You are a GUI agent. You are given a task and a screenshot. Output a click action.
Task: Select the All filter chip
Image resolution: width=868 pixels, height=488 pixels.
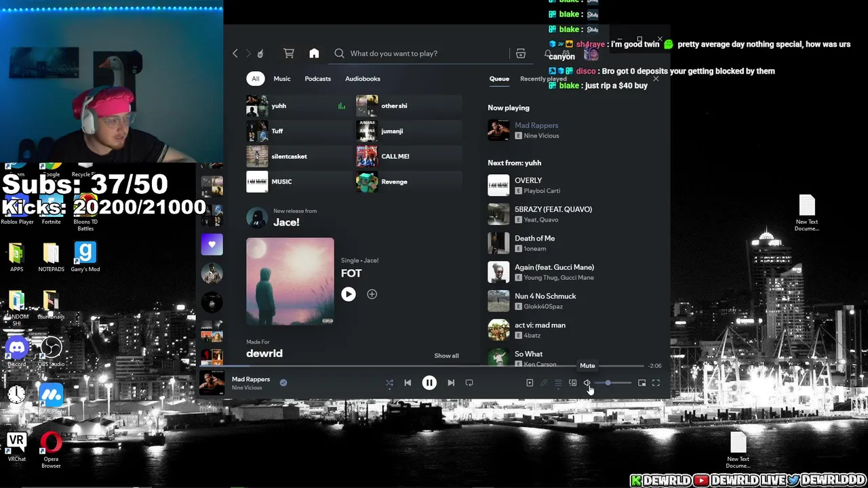[256, 79]
